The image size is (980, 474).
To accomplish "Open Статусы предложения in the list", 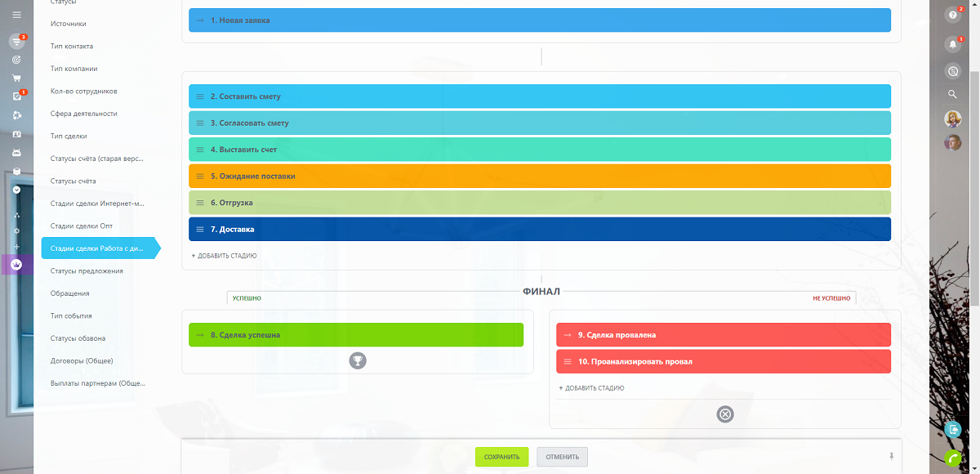I will pyautogui.click(x=87, y=271).
